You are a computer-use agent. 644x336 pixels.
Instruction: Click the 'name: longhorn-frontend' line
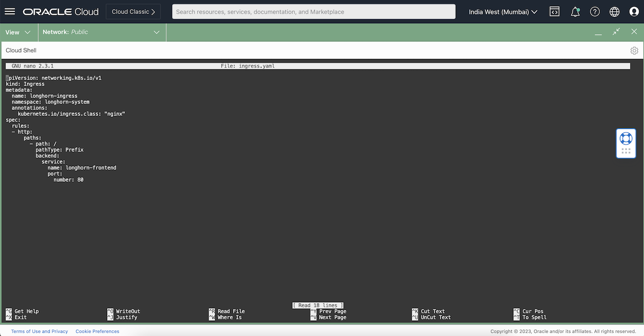82,168
